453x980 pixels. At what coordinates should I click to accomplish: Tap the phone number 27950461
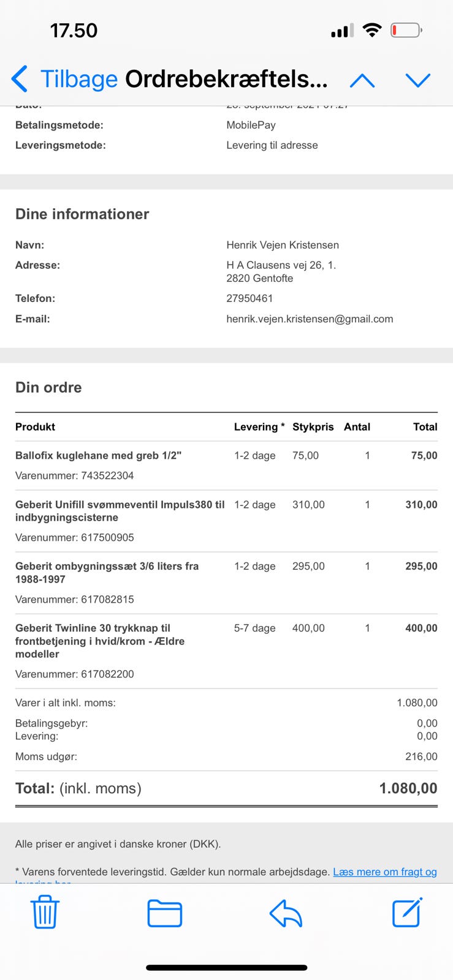click(249, 298)
